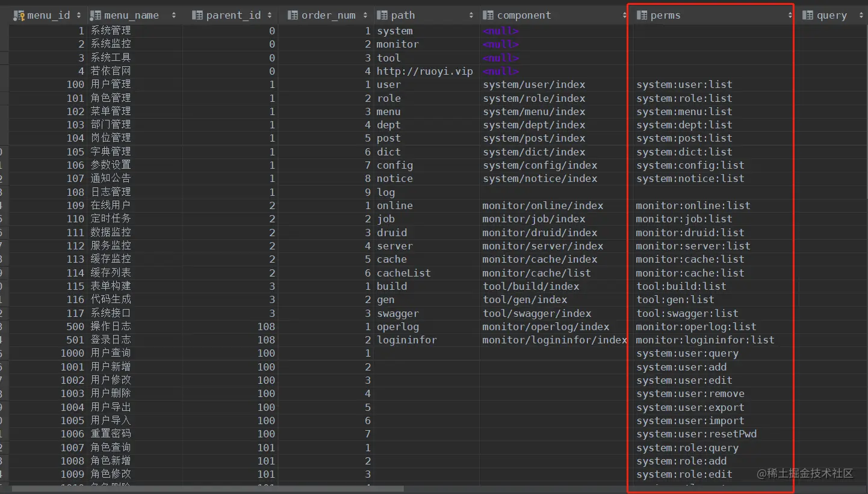Select the component cell system/dict/index

[x=534, y=152]
